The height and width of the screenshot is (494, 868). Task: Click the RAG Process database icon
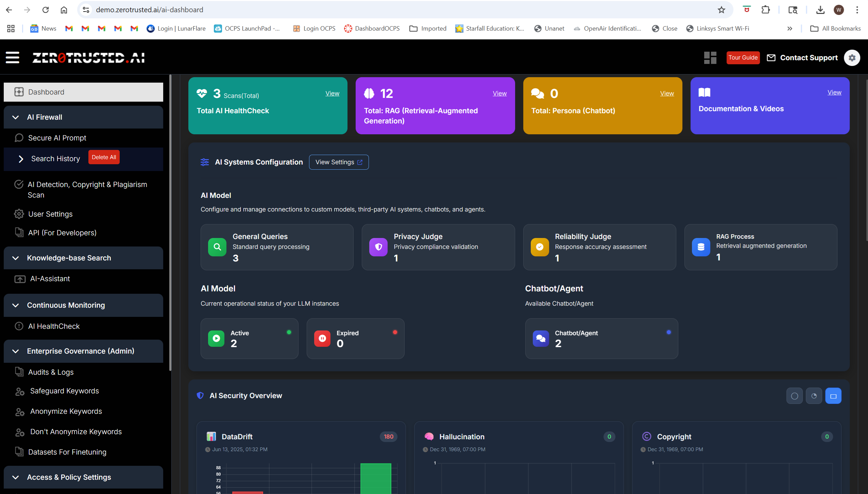[701, 247]
